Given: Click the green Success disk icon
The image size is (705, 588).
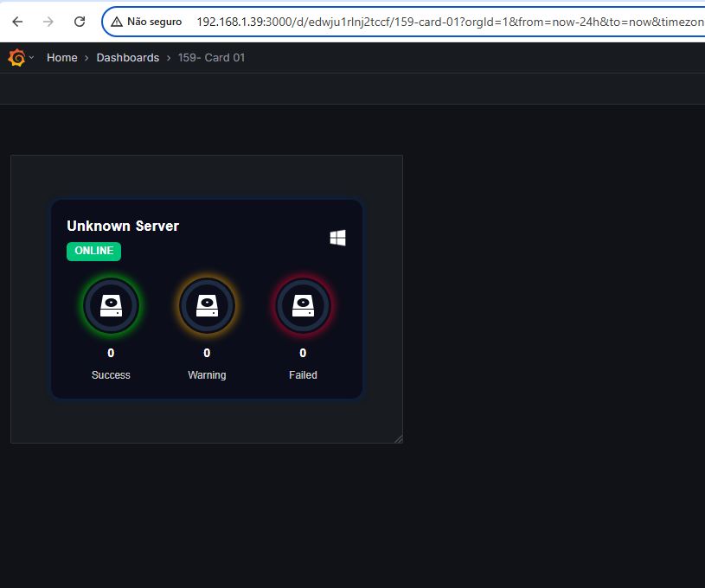Looking at the screenshot, I should point(111,306).
